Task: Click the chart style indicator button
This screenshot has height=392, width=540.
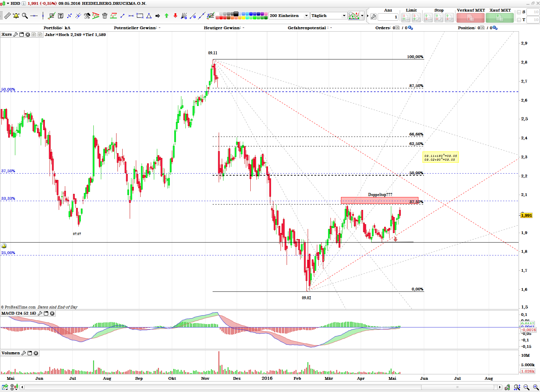Action: tap(354, 16)
